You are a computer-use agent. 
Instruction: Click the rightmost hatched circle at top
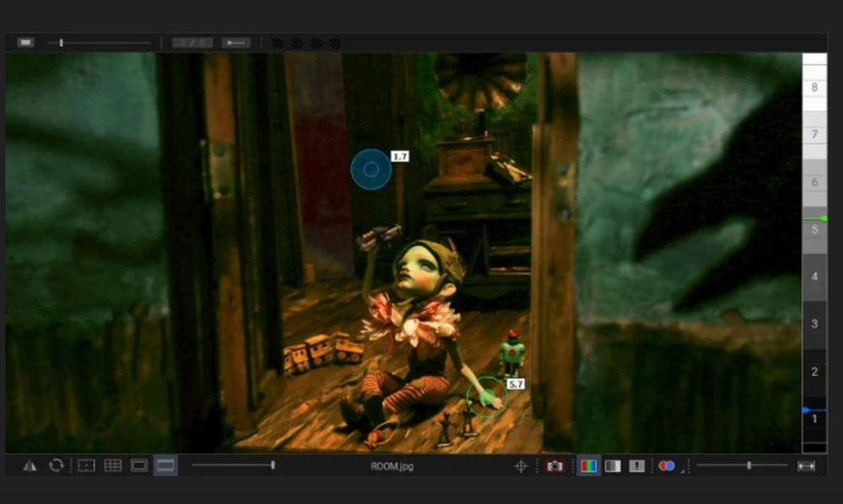(x=335, y=43)
